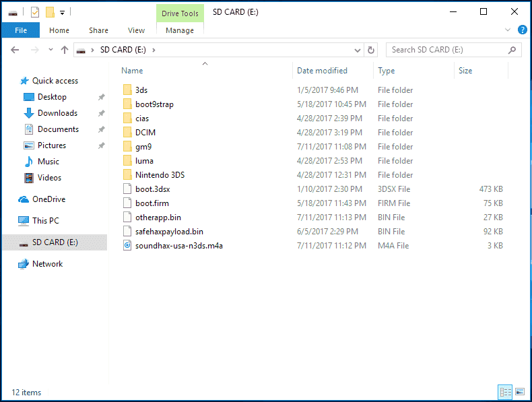Select the cias folder icon
The width and height of the screenshot is (532, 402).
(127, 119)
